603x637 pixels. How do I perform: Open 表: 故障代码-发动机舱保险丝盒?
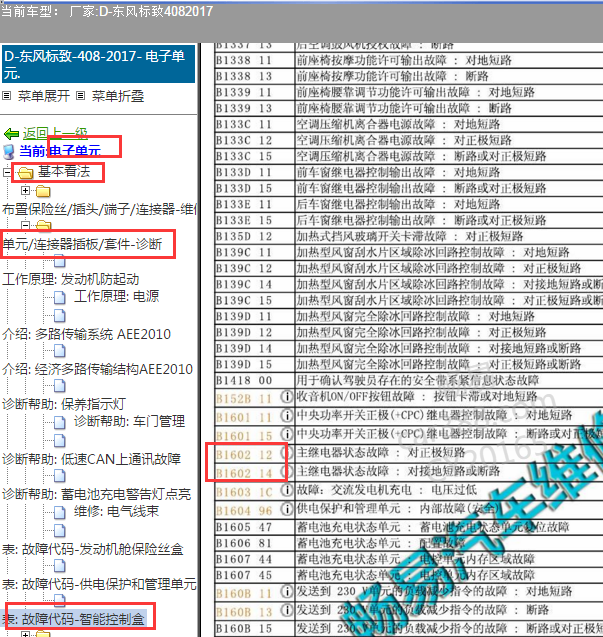(93, 549)
